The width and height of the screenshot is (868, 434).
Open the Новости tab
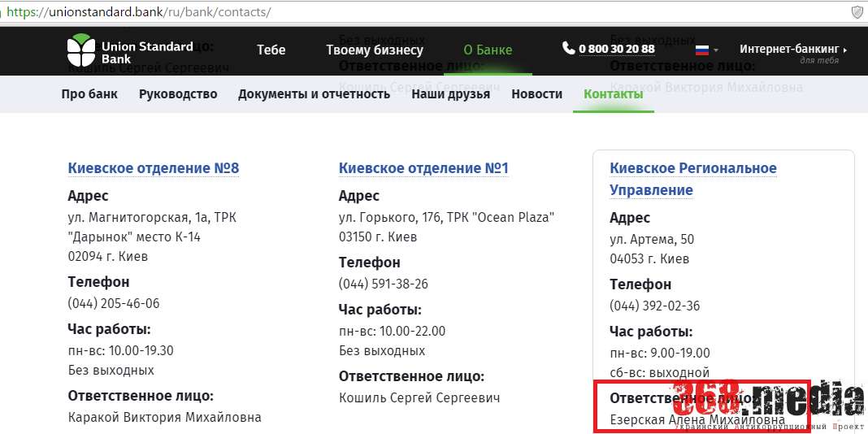pyautogui.click(x=536, y=94)
